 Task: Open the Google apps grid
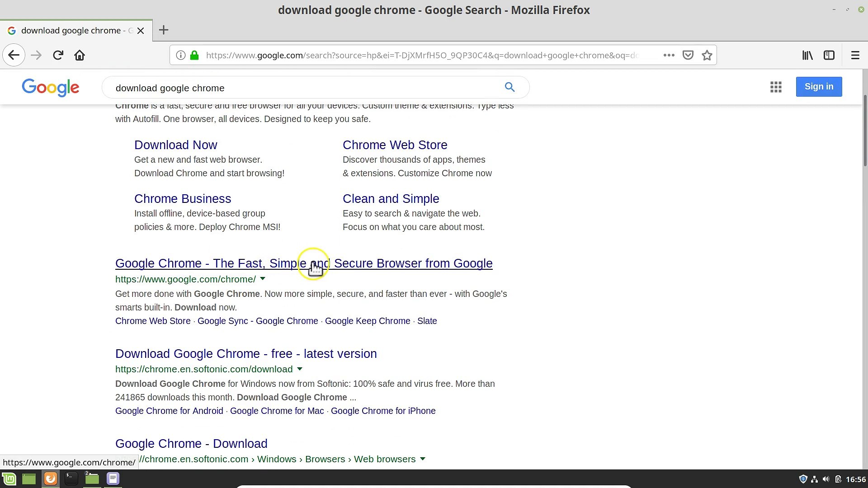tap(776, 87)
